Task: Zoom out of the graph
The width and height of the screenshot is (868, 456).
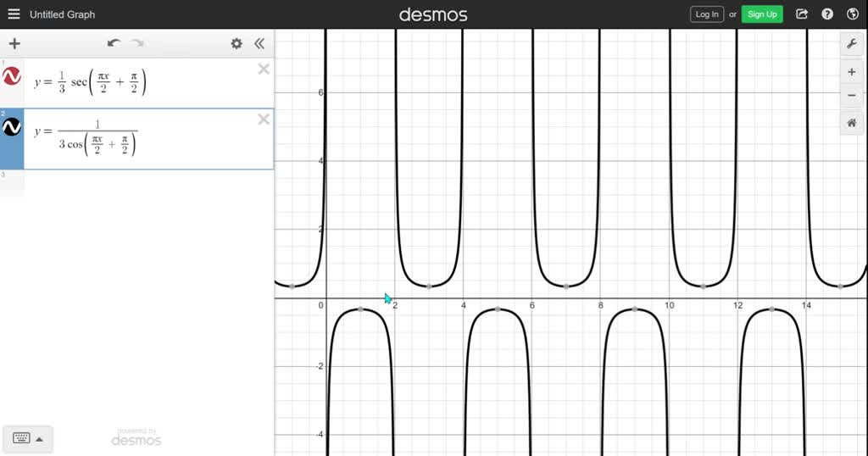Action: pyautogui.click(x=852, y=95)
